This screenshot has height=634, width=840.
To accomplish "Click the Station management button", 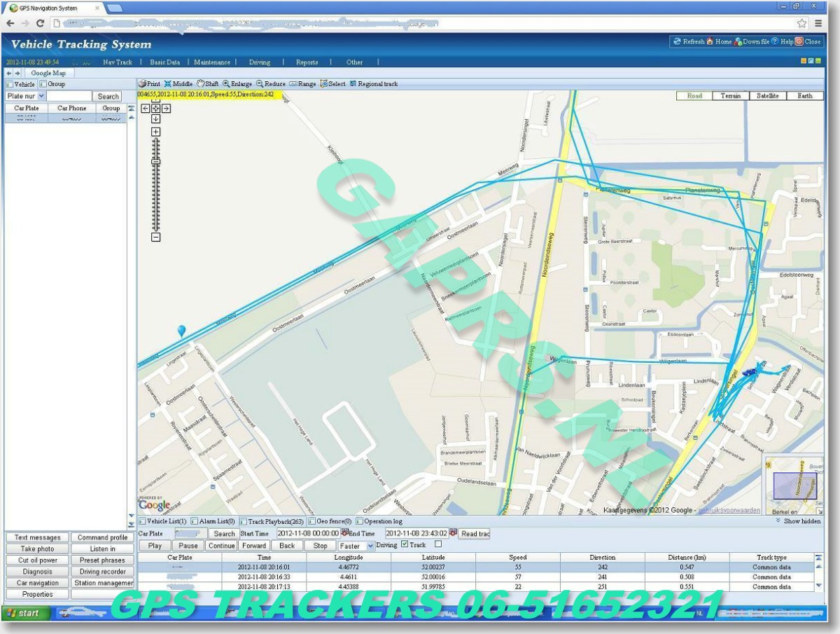I will (x=102, y=583).
